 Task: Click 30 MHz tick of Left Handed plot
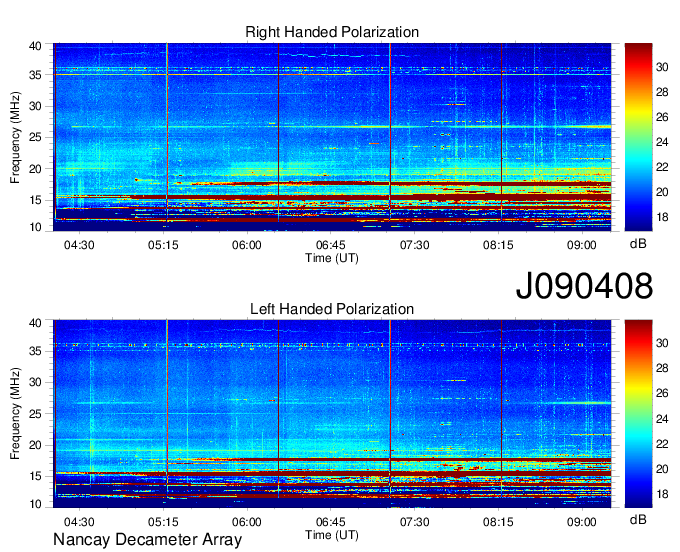(35, 382)
